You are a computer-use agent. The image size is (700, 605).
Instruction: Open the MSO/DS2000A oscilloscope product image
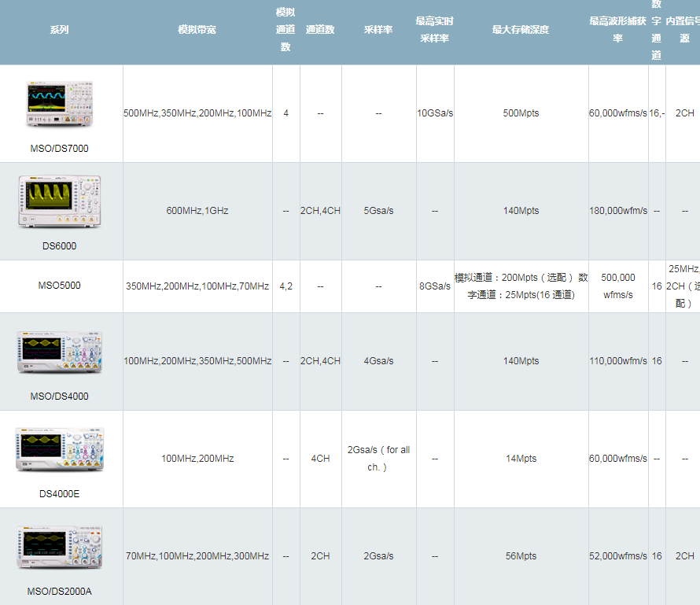[x=59, y=547]
